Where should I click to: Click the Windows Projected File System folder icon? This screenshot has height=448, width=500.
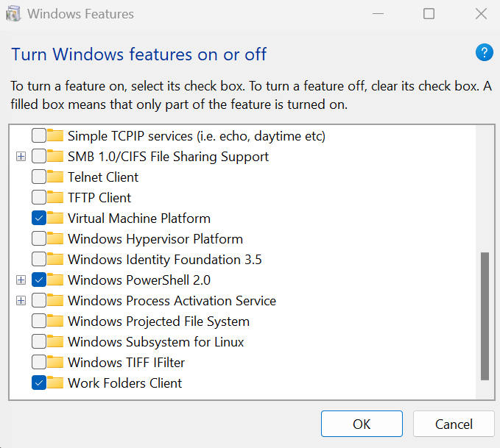tap(55, 321)
